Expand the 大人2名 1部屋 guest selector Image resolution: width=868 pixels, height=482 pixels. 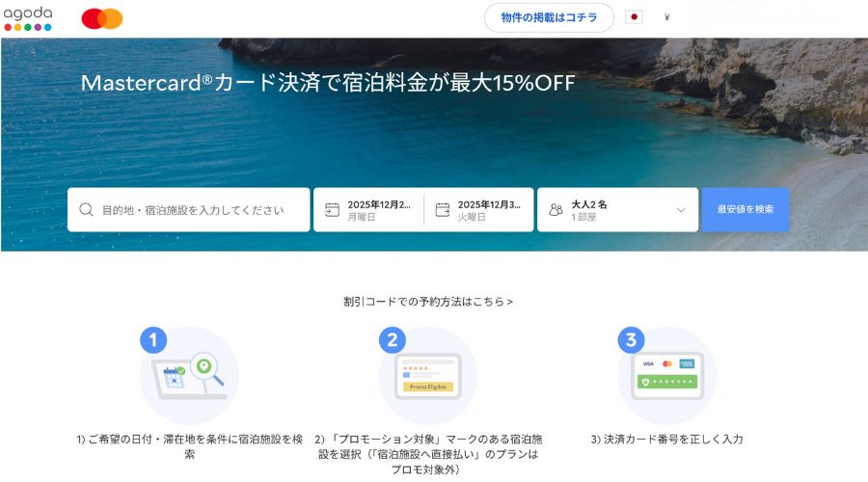[618, 210]
